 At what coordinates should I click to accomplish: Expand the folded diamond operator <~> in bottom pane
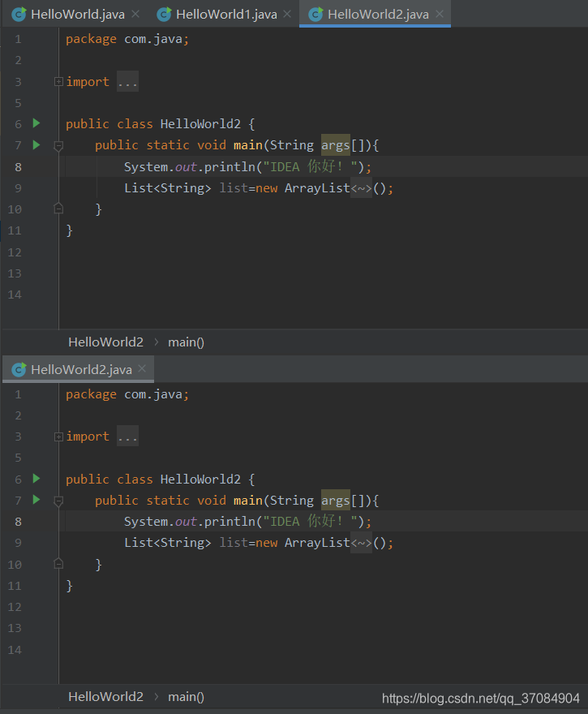362,543
